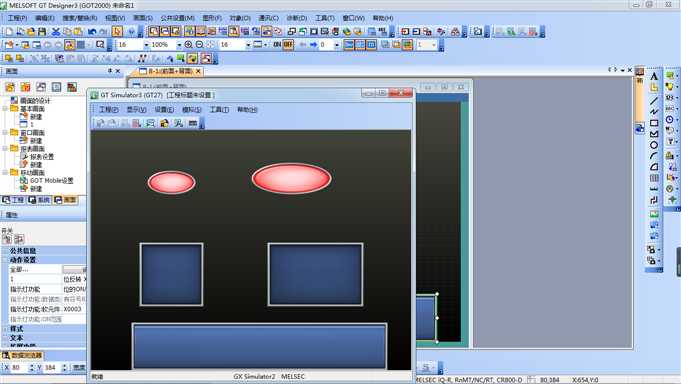Click the 指示灯功能 property row

click(48, 289)
